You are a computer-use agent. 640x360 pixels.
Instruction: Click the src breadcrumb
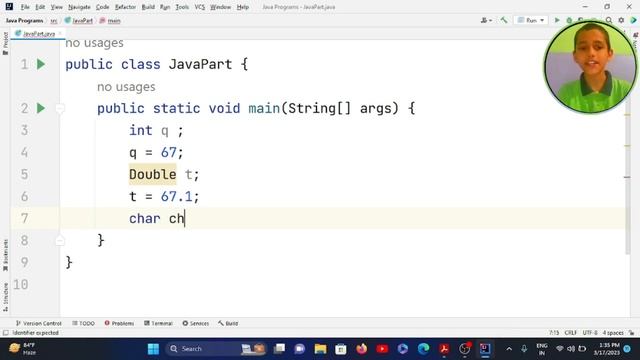[54, 20]
